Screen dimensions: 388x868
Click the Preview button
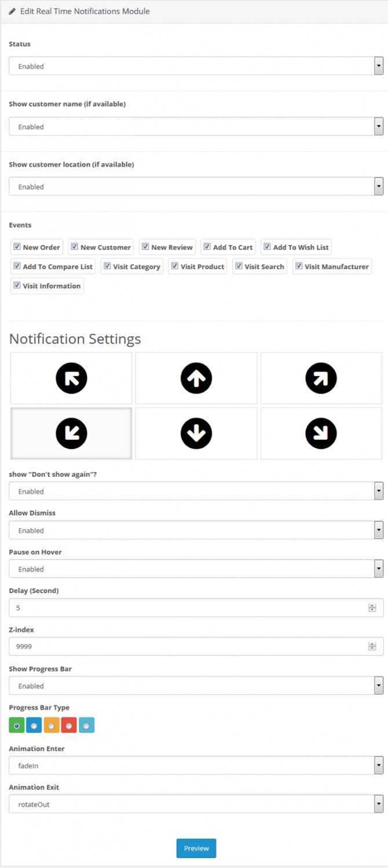(196, 848)
